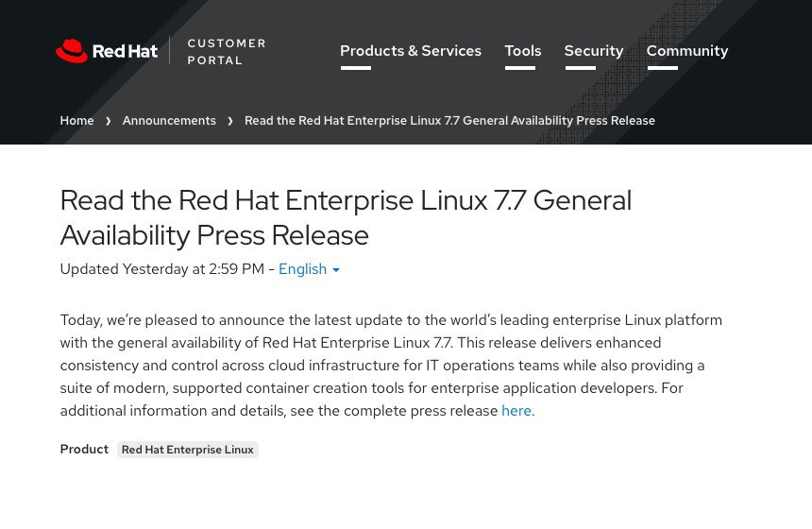The image size is (812, 529).
Task: Follow the "here" press release link
Action: point(516,411)
